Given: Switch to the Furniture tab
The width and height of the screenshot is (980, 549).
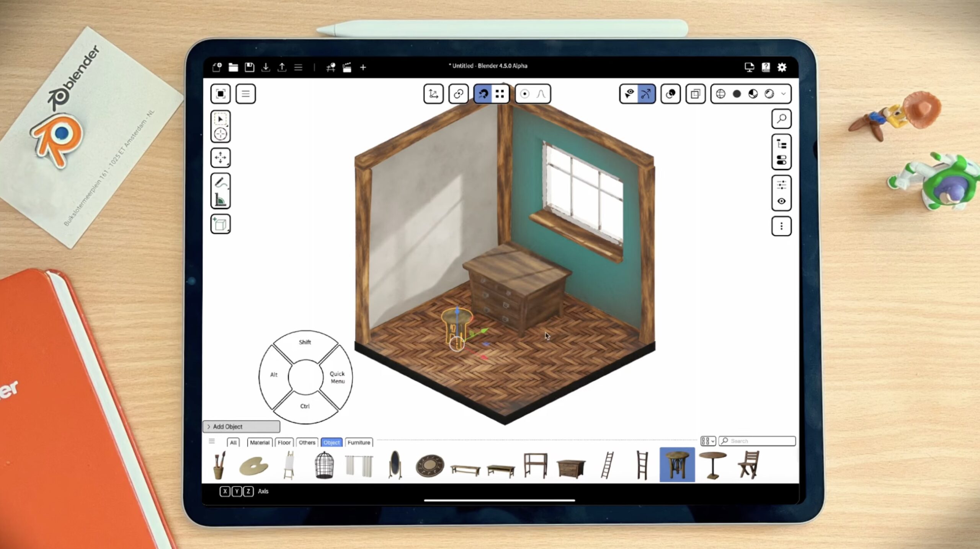Looking at the screenshot, I should click(x=358, y=442).
